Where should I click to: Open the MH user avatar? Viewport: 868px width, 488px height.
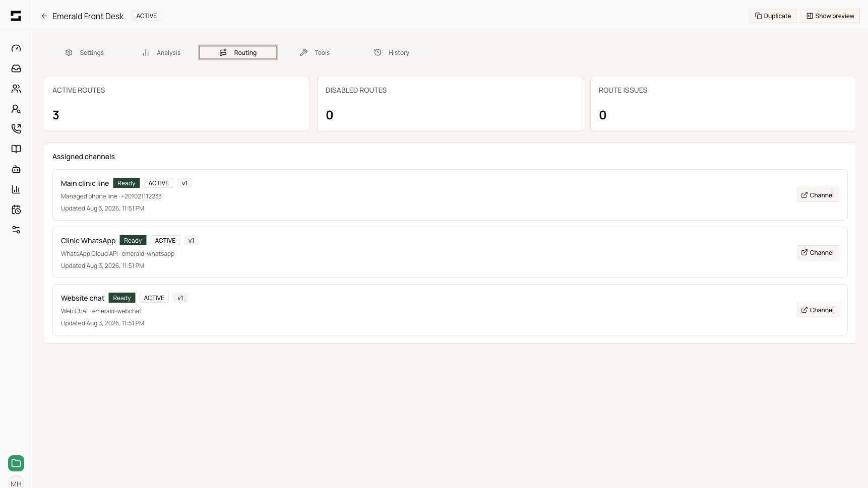(x=16, y=482)
